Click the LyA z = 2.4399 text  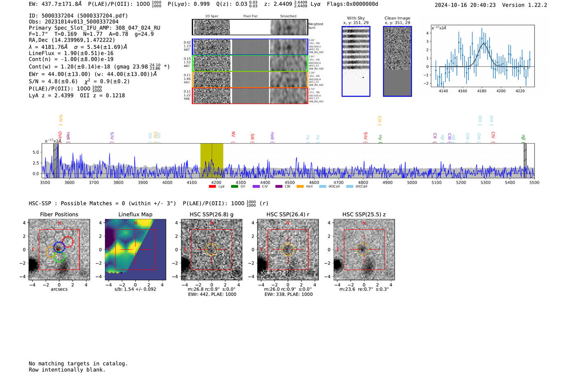point(51,95)
